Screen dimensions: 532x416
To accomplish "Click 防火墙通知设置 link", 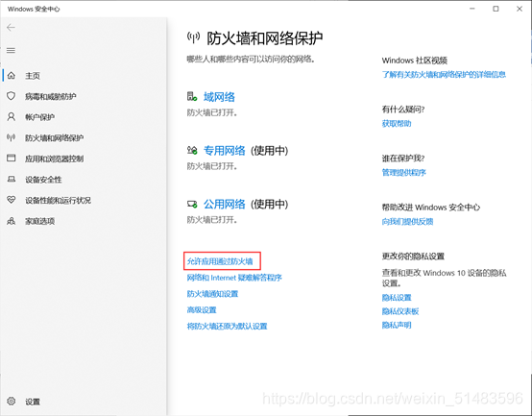I will tap(212, 294).
